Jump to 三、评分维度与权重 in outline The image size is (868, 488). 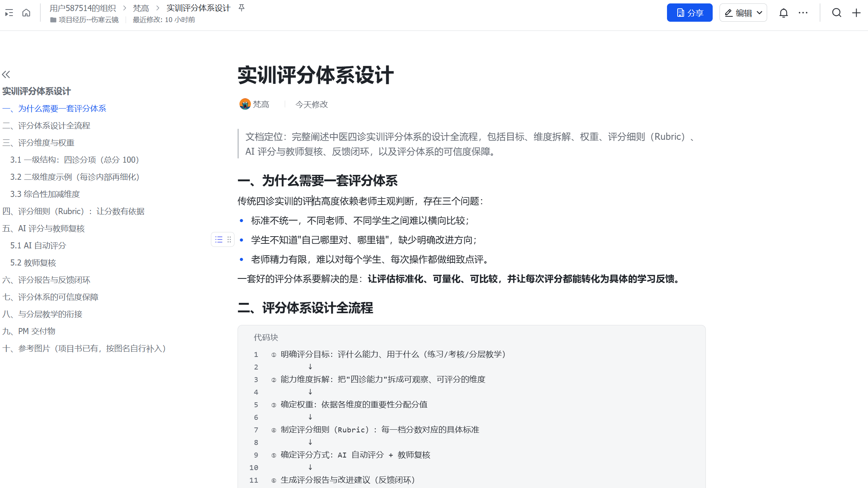coord(38,143)
